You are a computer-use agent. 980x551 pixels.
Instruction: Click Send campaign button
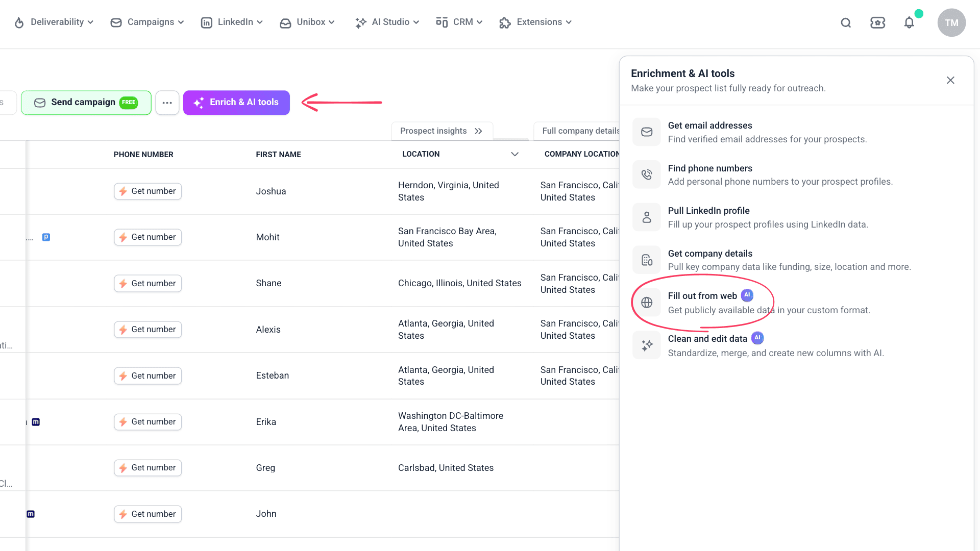(86, 103)
